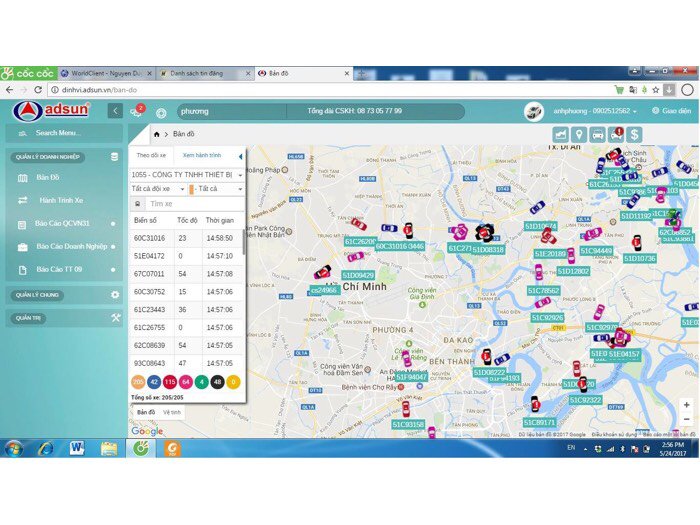Screen dimensions: 700x525
Task: Switch to Xem hành trình tab
Action: coord(202,155)
